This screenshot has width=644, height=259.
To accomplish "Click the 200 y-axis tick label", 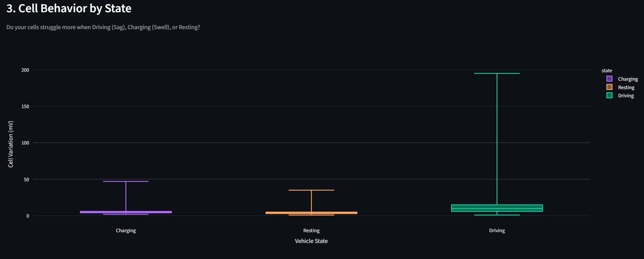I will coord(25,70).
